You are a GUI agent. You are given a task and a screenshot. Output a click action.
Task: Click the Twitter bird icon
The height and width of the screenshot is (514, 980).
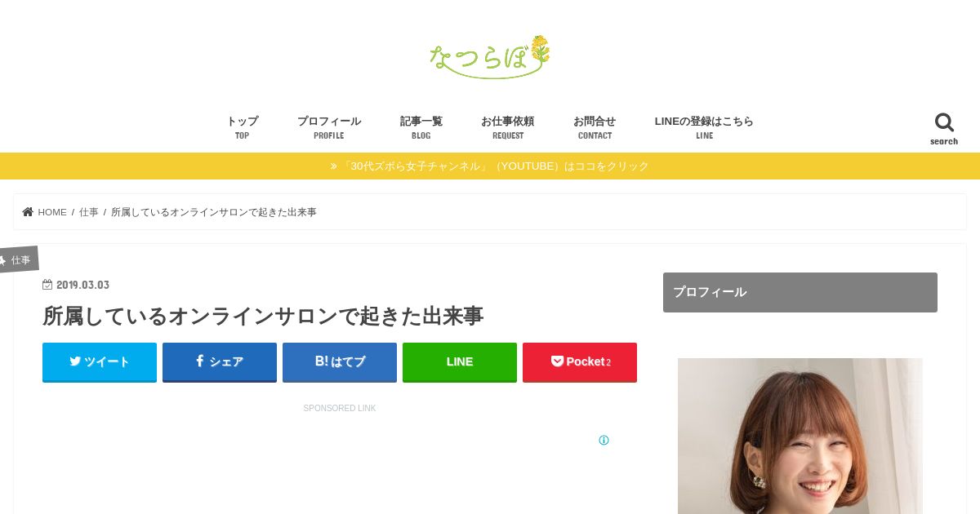tap(75, 361)
